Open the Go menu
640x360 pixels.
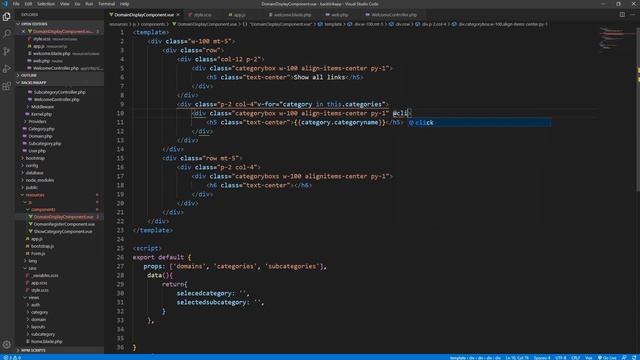pos(78,4)
